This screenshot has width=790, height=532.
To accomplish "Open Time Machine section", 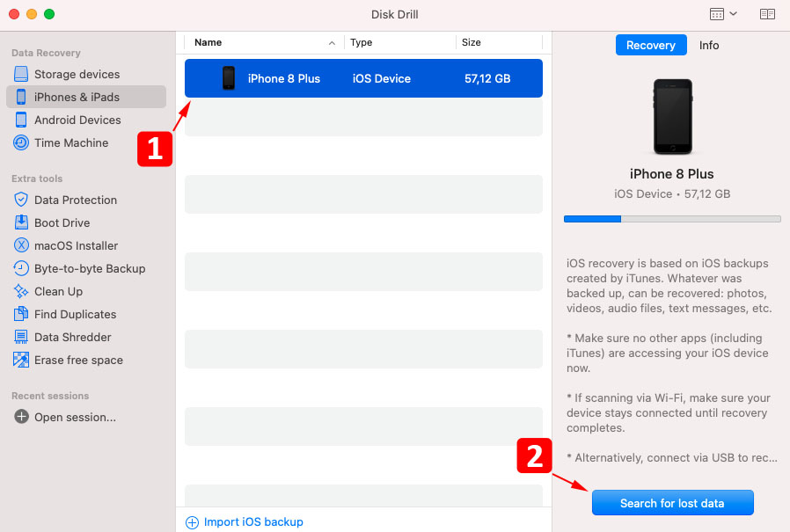I will pos(86,142).
